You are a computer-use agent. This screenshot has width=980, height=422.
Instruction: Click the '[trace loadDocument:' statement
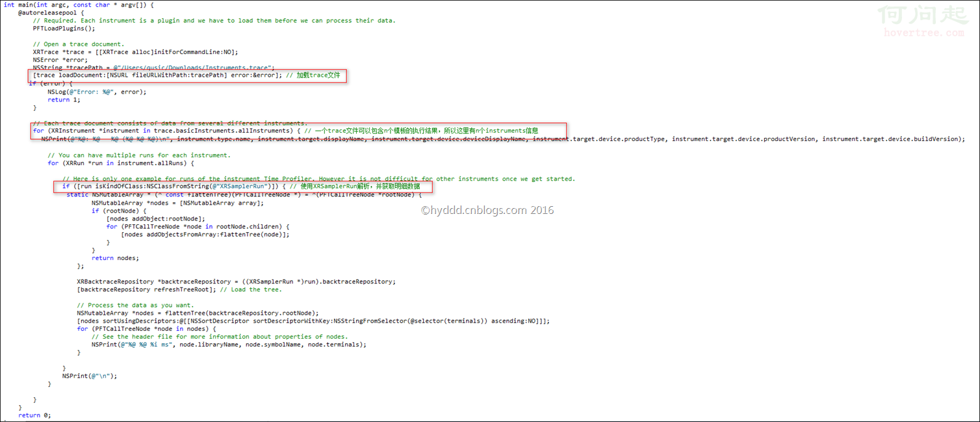157,75
